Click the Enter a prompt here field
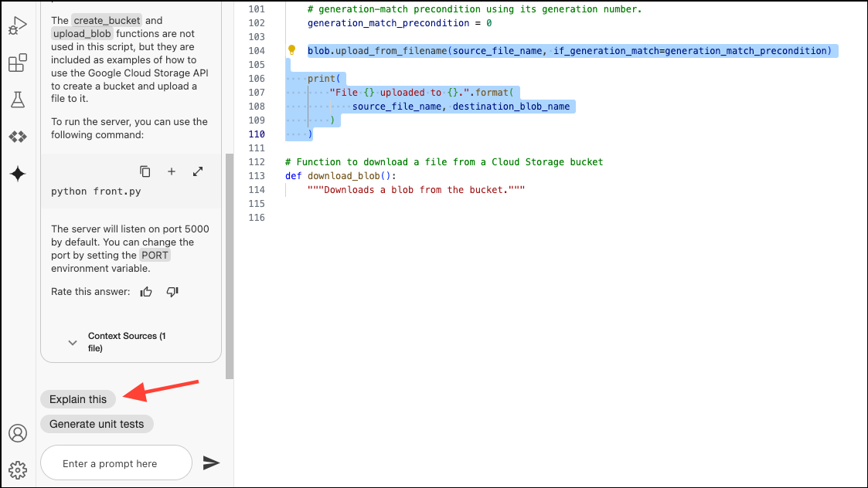 point(116,463)
